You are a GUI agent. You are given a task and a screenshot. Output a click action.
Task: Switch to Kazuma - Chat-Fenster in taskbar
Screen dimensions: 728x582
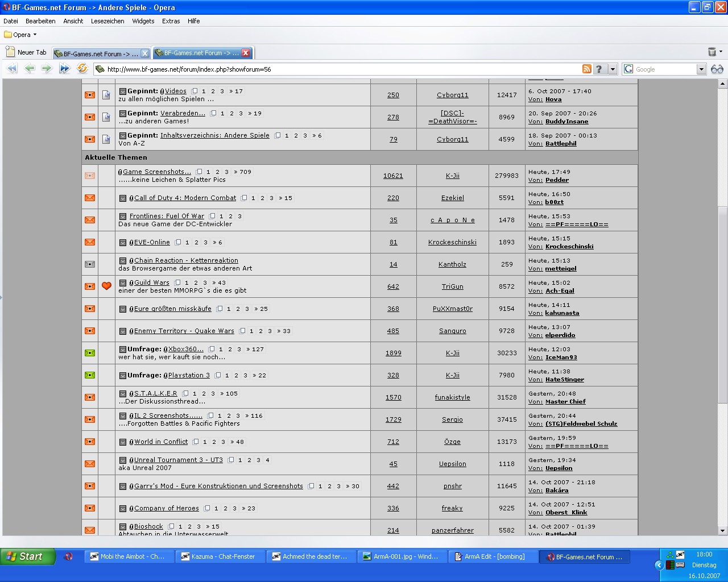point(220,556)
